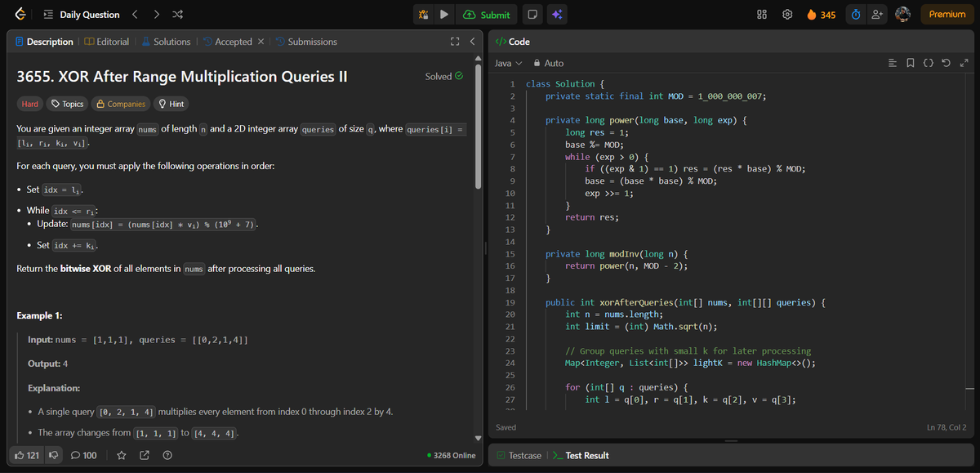The image size is (980, 473).
Task: Click the Code panel header
Action: (513, 42)
